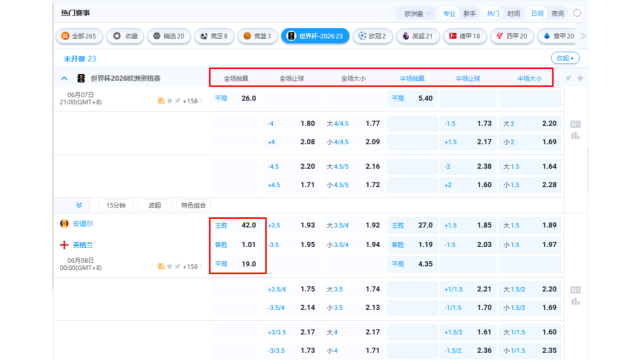640x360 pixels.
Task: Click the 全场让球 column header
Action: pyautogui.click(x=291, y=78)
